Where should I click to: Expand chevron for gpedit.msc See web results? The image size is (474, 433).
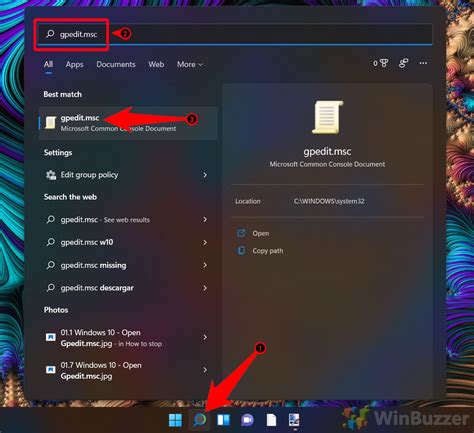click(x=205, y=219)
